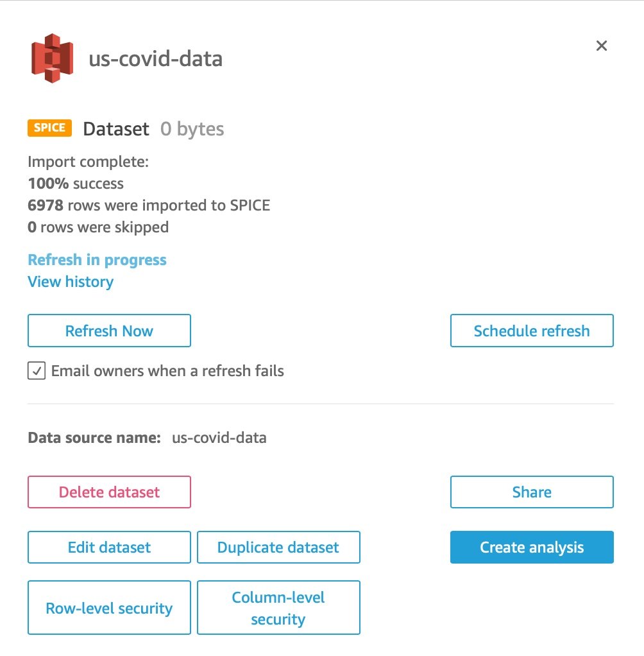Click the us-covid-data dataset title heading
Image resolution: width=644 pixels, height=656 pixels.
click(x=155, y=59)
